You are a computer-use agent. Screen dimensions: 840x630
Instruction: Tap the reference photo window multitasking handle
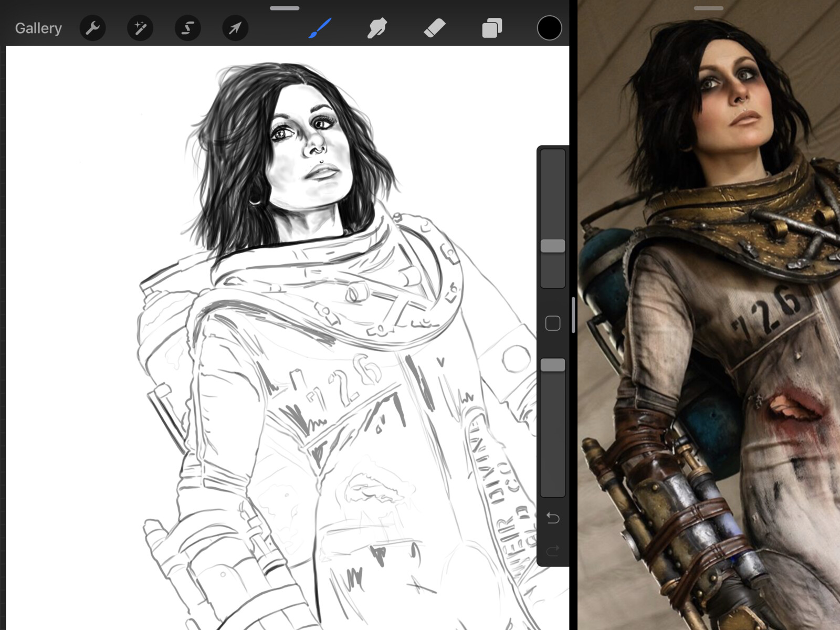[708, 8]
